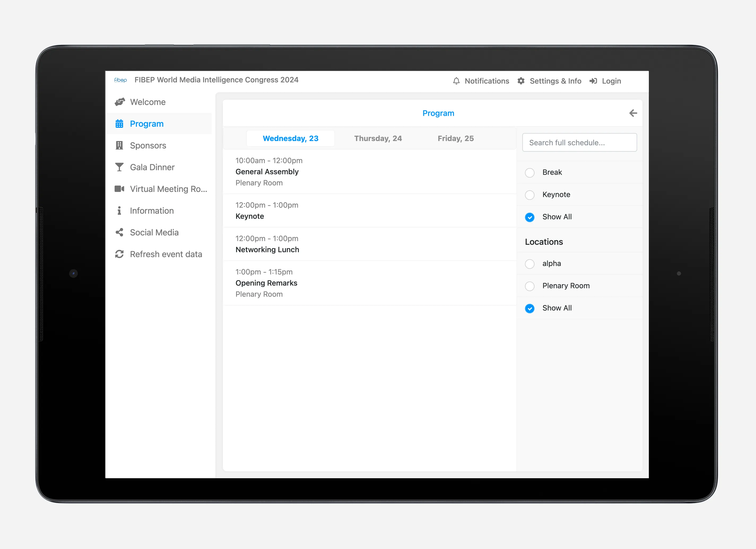This screenshot has height=549, width=756.
Task: Click the Welcome menu icon
Action: point(119,102)
